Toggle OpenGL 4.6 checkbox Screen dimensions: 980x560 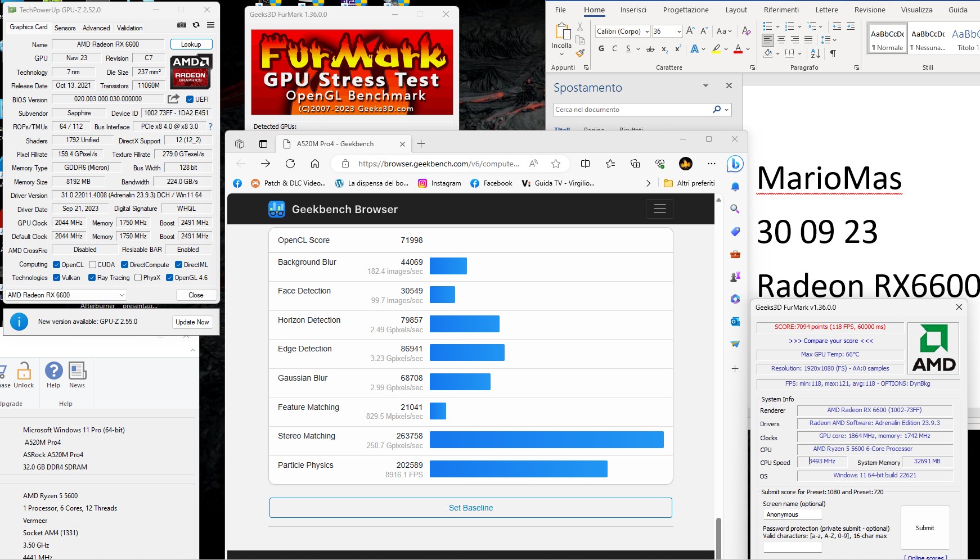point(169,278)
